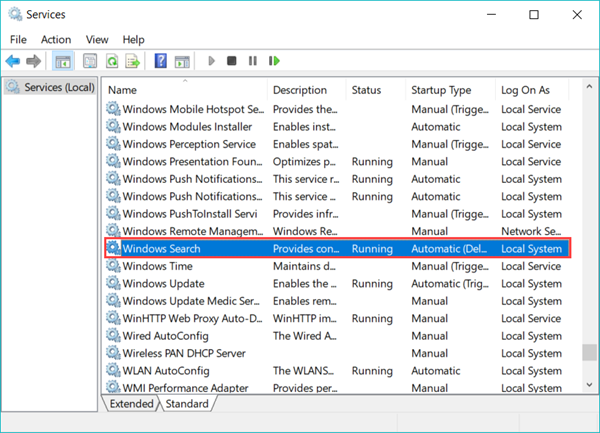Select the Windows Remote Management service name
Image resolution: width=600 pixels, height=433 pixels.
tap(193, 231)
